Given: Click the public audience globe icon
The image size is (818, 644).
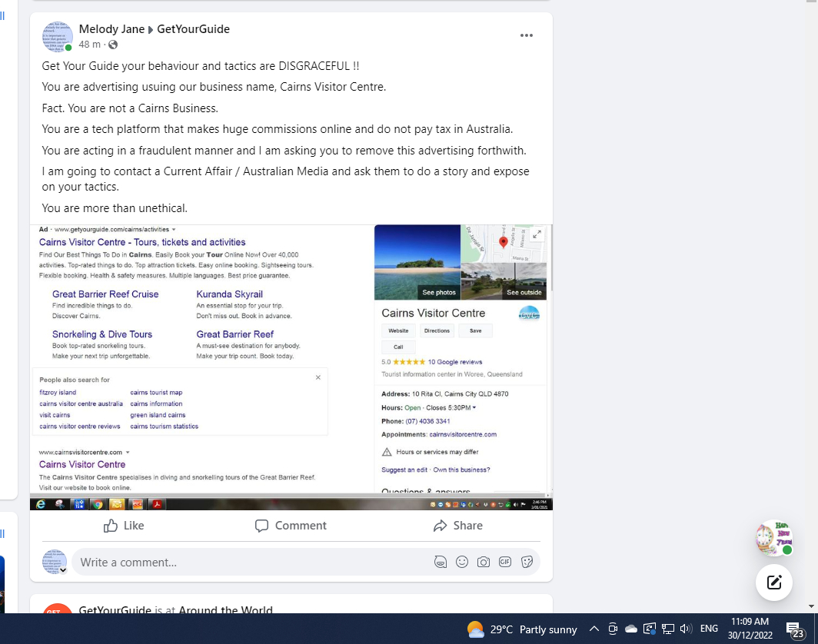Looking at the screenshot, I should click(112, 45).
